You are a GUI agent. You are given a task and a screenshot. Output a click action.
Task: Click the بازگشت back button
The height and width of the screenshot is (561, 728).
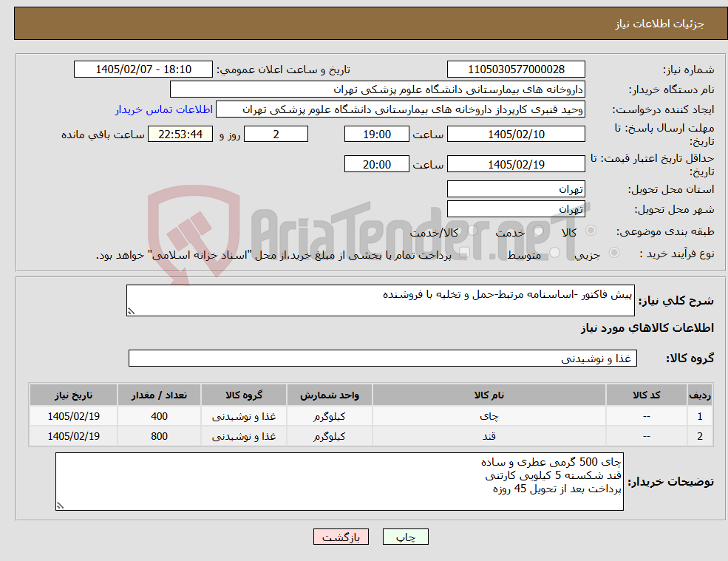click(x=341, y=537)
